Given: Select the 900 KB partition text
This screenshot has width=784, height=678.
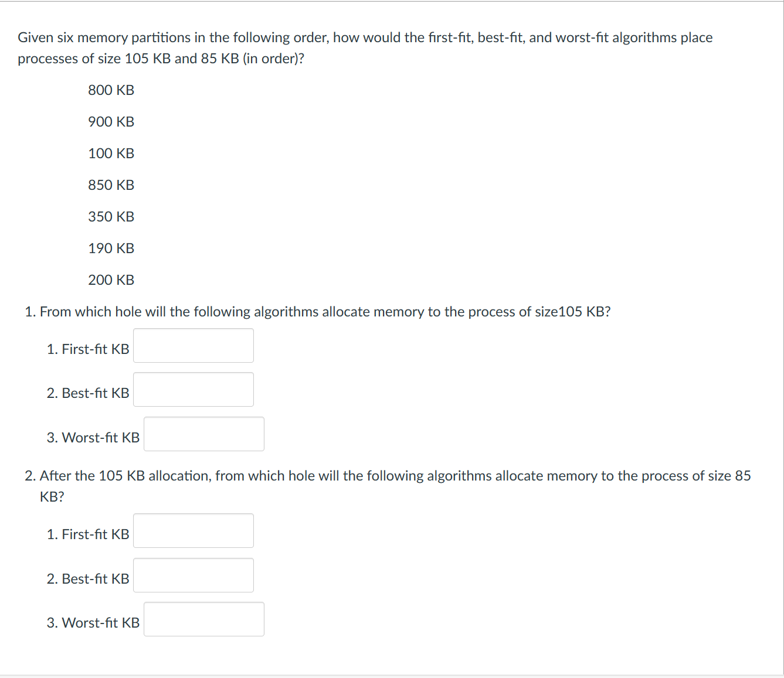Looking at the screenshot, I should pyautogui.click(x=111, y=122).
